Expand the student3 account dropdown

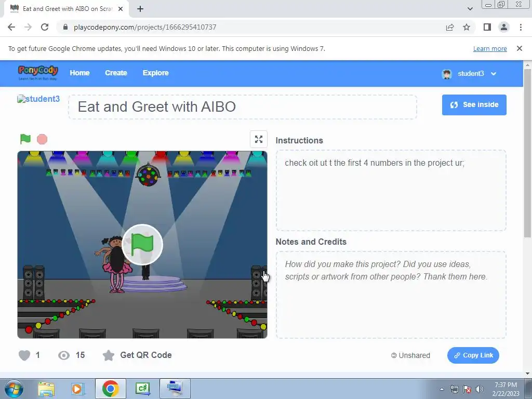pos(494,74)
